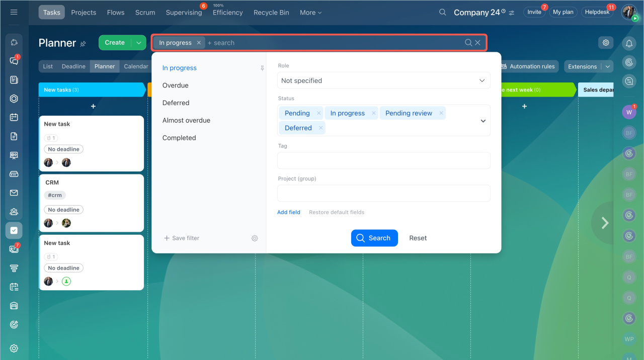Open the documents icon in the left sidebar
Screen dimensions: 644x360
pos(14,136)
